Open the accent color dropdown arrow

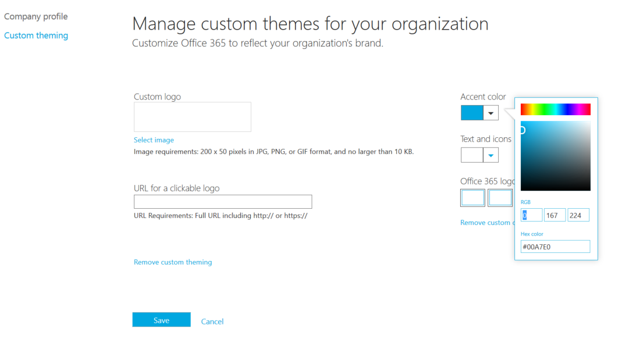(491, 112)
